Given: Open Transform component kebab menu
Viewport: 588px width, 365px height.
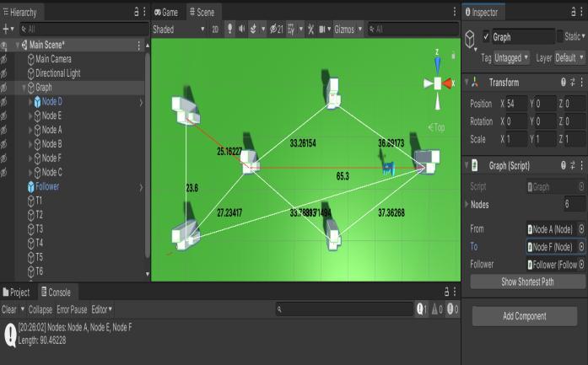Looking at the screenshot, I should (581, 83).
